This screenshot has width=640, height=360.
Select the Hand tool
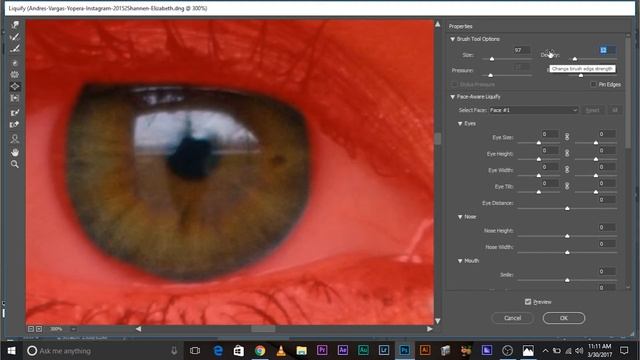point(15,152)
